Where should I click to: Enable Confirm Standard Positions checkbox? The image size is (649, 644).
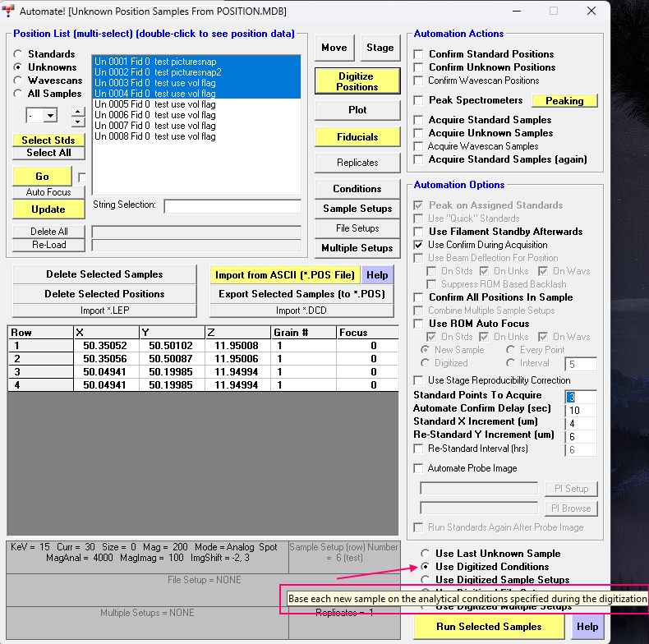click(419, 54)
